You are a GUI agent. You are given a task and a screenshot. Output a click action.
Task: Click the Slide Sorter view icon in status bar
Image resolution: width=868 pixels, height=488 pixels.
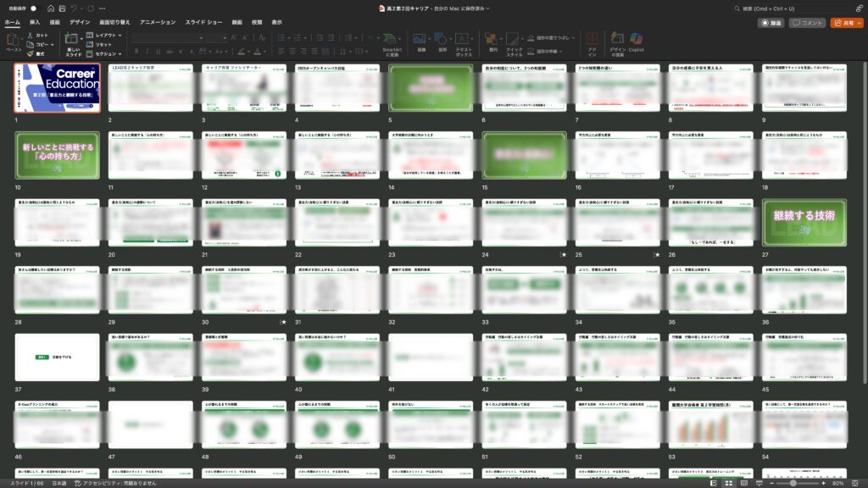point(728,483)
